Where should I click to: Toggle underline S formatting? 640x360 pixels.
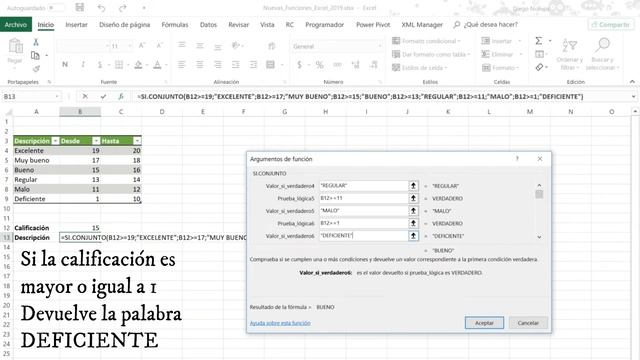click(100, 64)
